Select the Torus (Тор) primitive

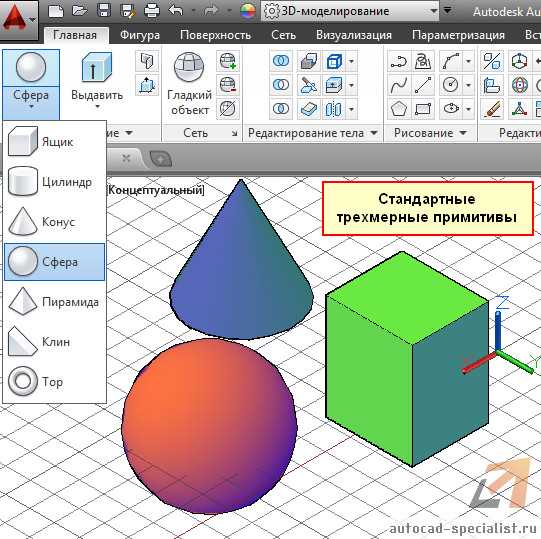pyautogui.click(x=55, y=381)
